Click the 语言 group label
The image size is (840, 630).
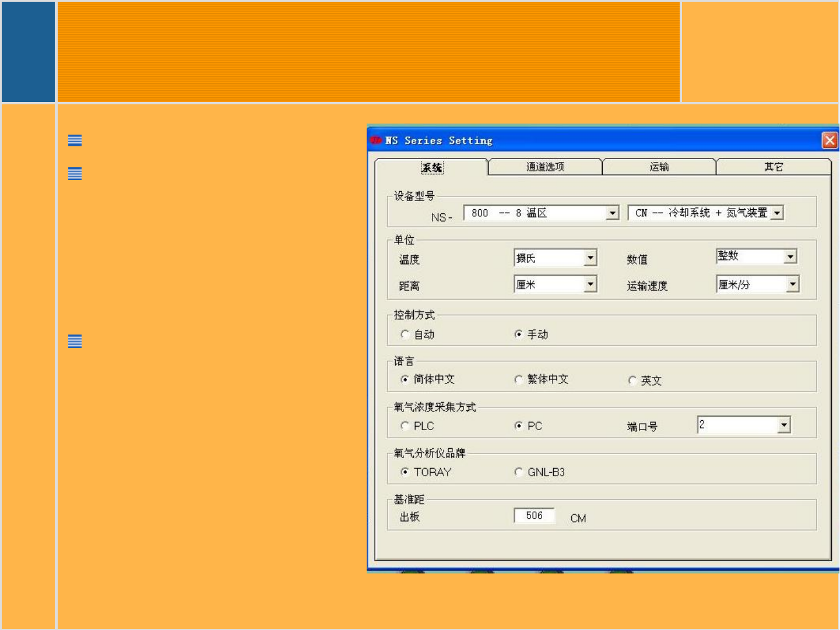[404, 361]
